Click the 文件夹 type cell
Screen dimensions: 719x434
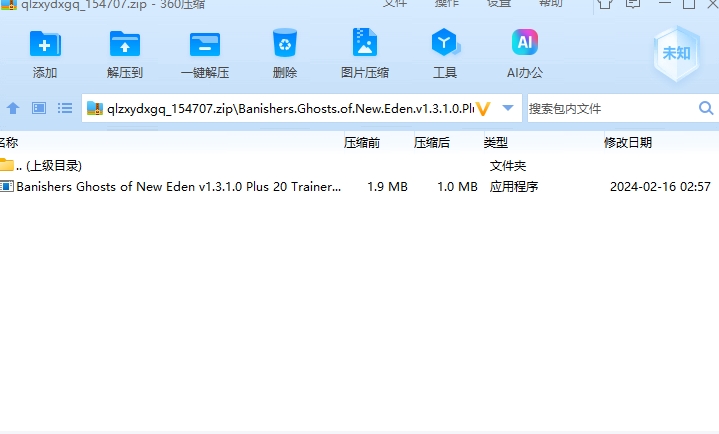pyautogui.click(x=508, y=166)
